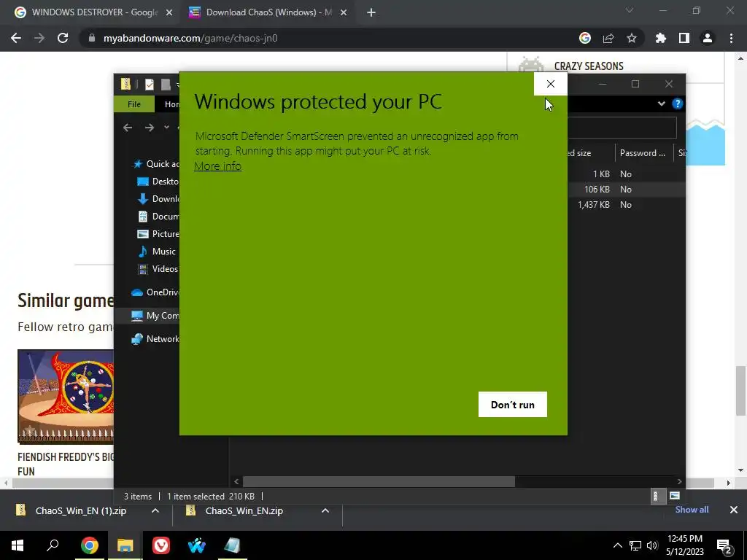The width and height of the screenshot is (747, 560).
Task: Open the File tab in File Explorer
Action: tap(134, 104)
